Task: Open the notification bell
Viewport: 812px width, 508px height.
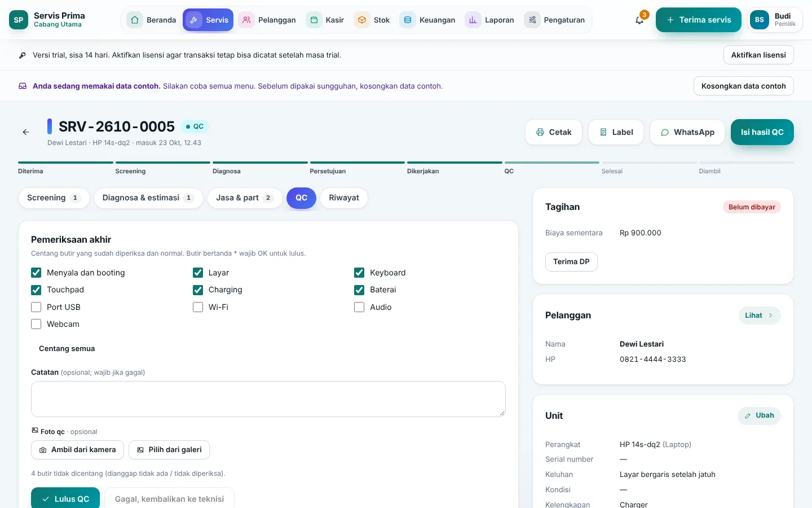Action: (639, 20)
